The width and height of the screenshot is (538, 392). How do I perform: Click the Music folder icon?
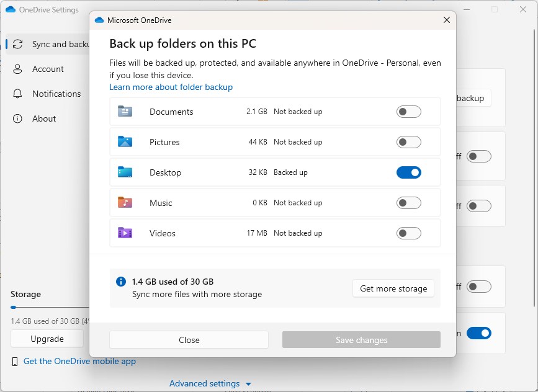[125, 203]
